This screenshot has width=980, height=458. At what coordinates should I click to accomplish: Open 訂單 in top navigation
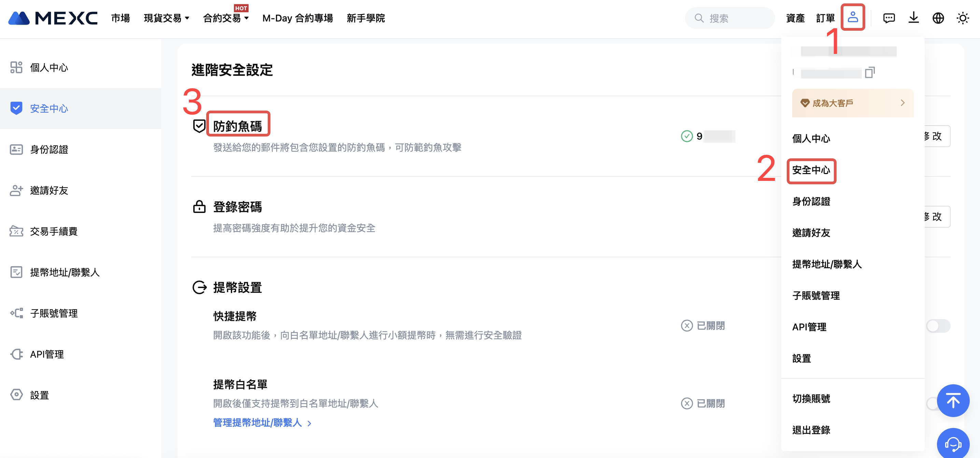point(825,18)
